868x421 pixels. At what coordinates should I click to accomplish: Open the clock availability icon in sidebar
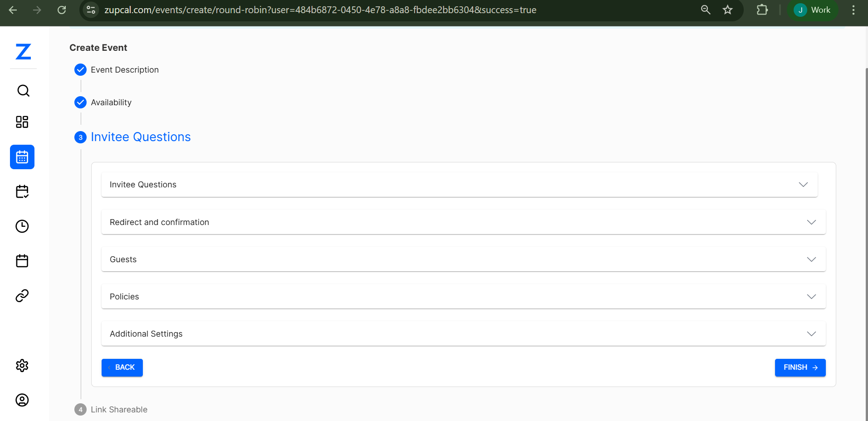(22, 226)
